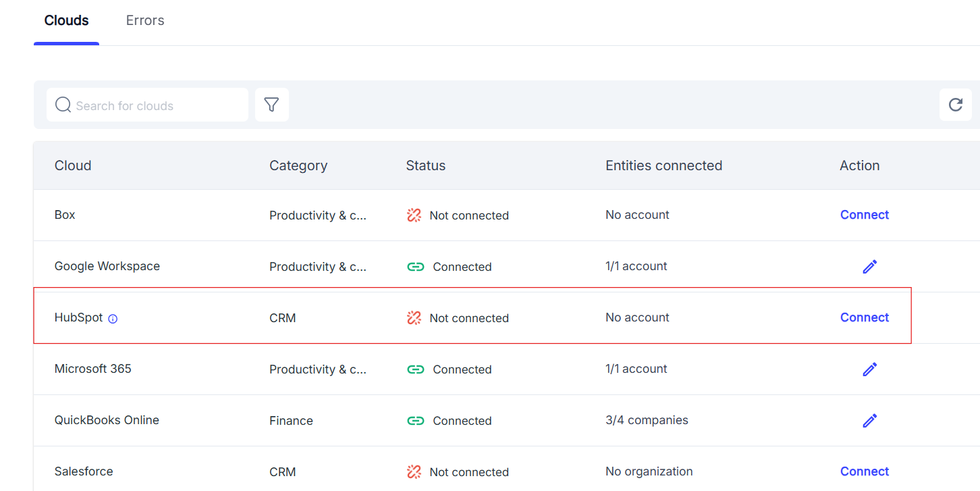980x491 pixels.
Task: Connect the HubSpot cloud
Action: [865, 317]
